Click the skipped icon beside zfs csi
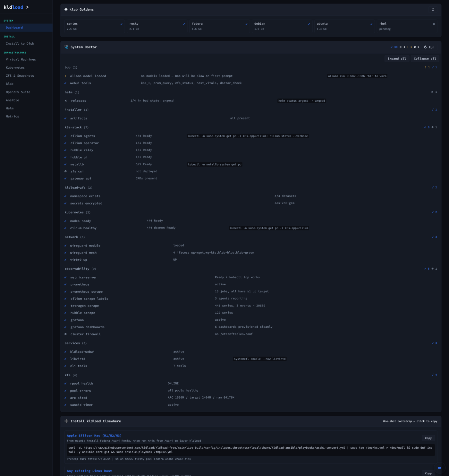This screenshot has width=449, height=476. (66, 171)
